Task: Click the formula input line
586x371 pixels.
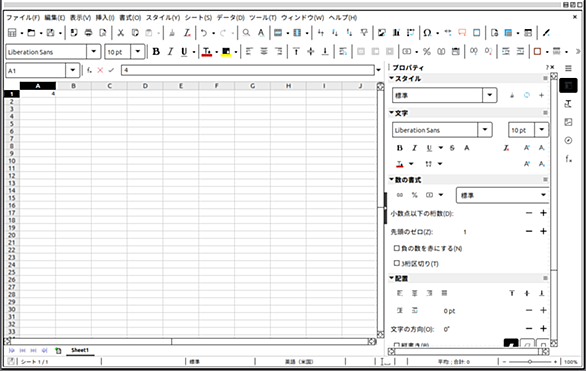Action: [x=248, y=70]
